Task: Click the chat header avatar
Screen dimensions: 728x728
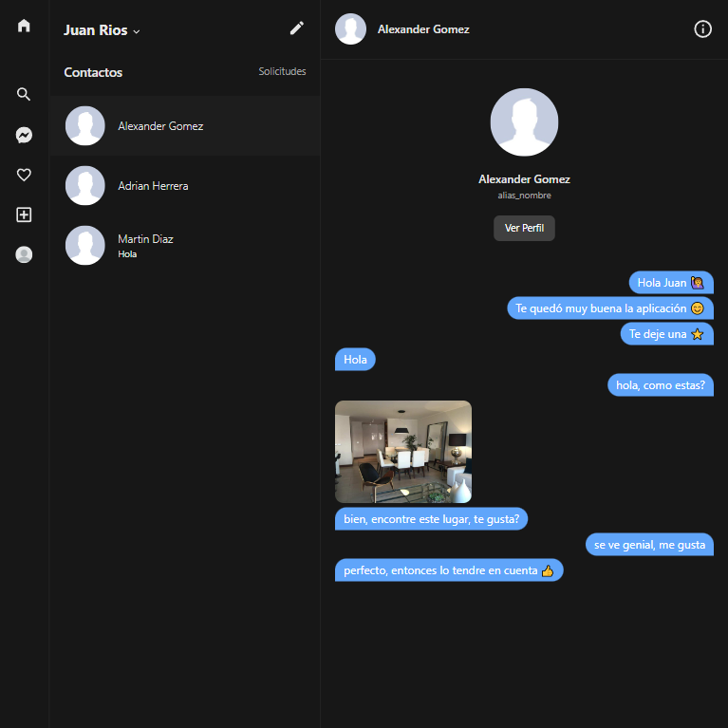Action: point(350,29)
